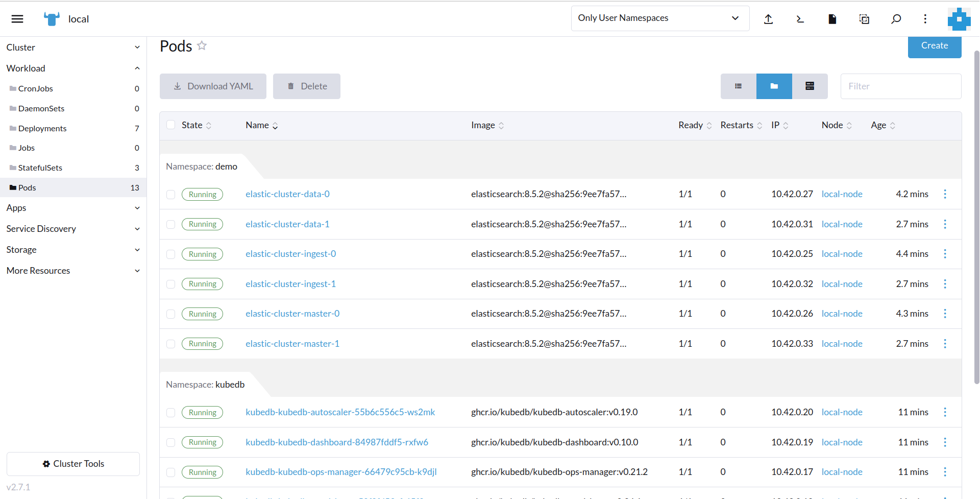Screen dimensions: 980x499
Task: Switch to flat list view icon
Action: tap(738, 86)
